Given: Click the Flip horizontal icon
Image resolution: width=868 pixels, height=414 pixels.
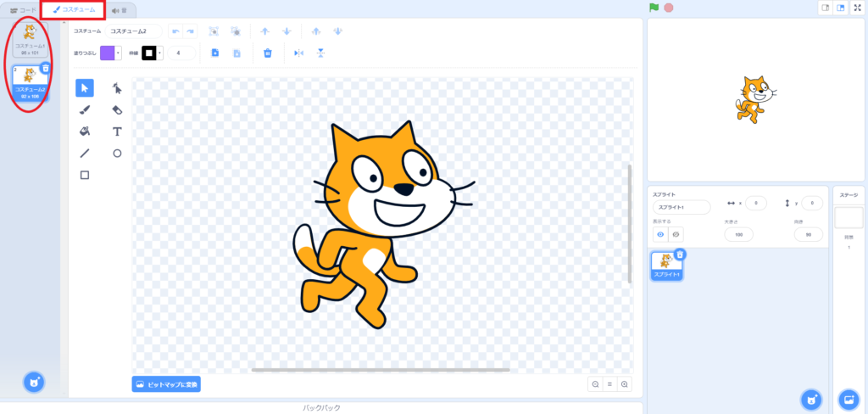Looking at the screenshot, I should click(x=299, y=53).
